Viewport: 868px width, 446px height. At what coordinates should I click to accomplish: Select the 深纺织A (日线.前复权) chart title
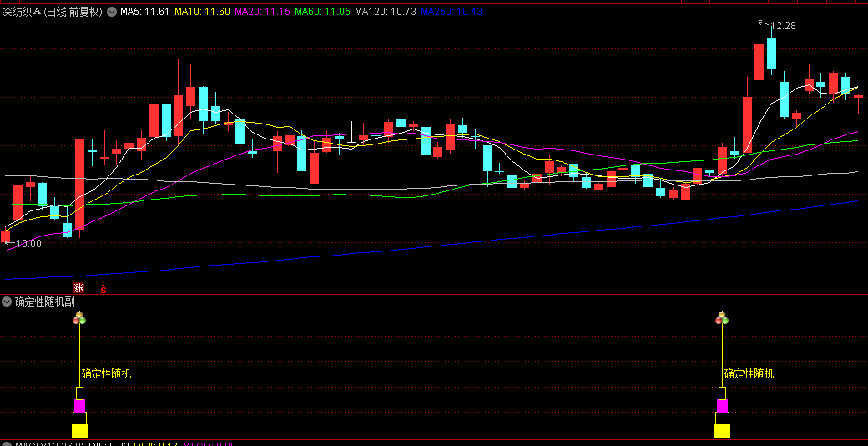coord(53,12)
